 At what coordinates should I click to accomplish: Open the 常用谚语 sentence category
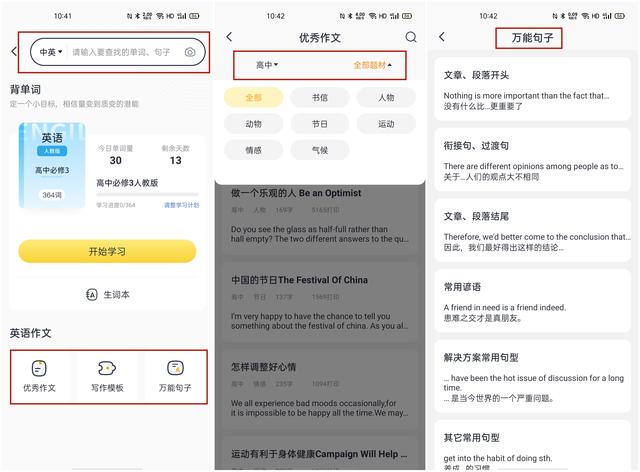[x=532, y=301]
